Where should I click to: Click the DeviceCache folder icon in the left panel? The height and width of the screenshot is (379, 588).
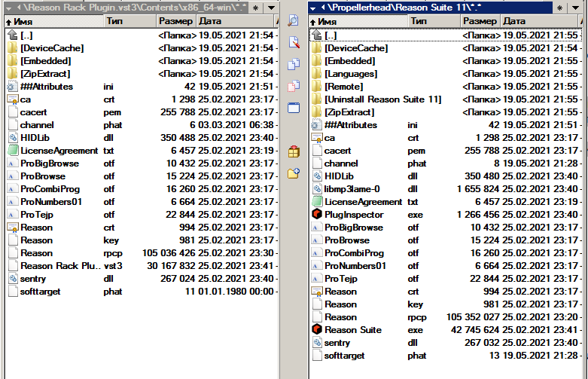point(13,48)
